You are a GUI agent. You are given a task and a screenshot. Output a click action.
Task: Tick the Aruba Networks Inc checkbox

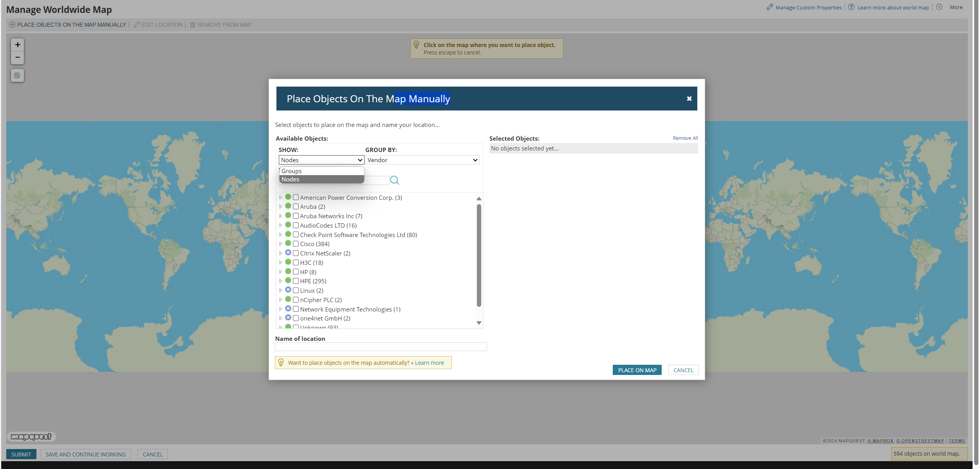(296, 216)
